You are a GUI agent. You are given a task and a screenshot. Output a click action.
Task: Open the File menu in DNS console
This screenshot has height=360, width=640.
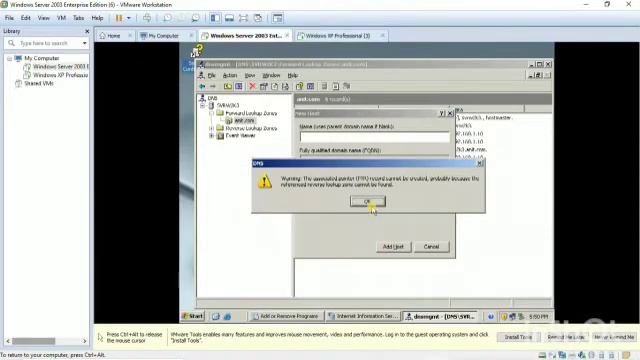pyautogui.click(x=211, y=76)
